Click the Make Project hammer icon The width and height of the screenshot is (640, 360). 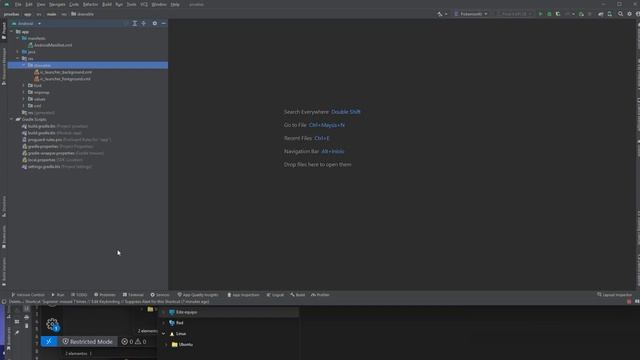440,14
